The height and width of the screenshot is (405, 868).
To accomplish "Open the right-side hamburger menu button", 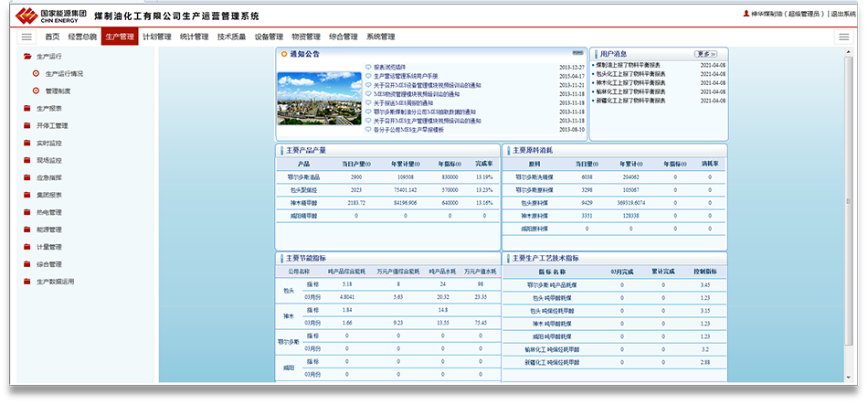I will pyautogui.click(x=843, y=37).
